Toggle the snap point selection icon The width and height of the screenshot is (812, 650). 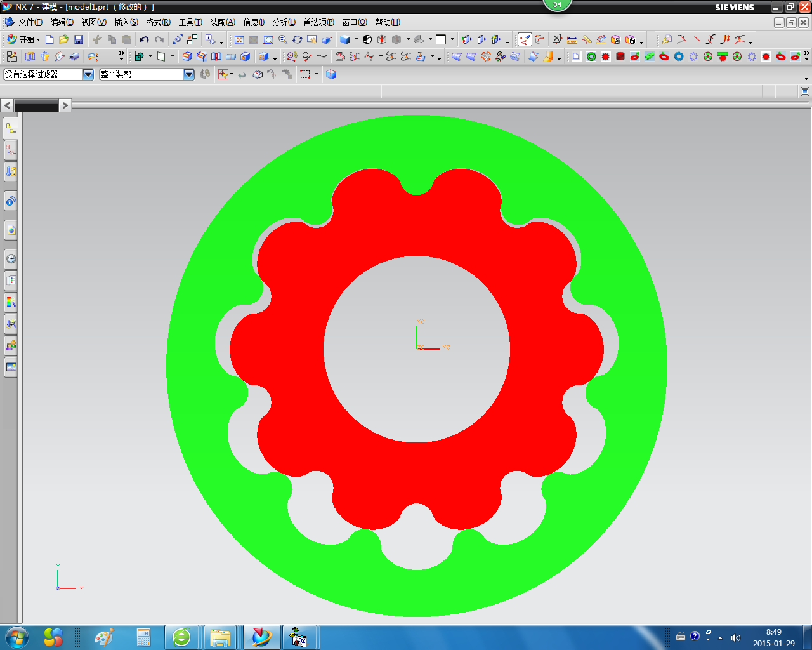223,74
